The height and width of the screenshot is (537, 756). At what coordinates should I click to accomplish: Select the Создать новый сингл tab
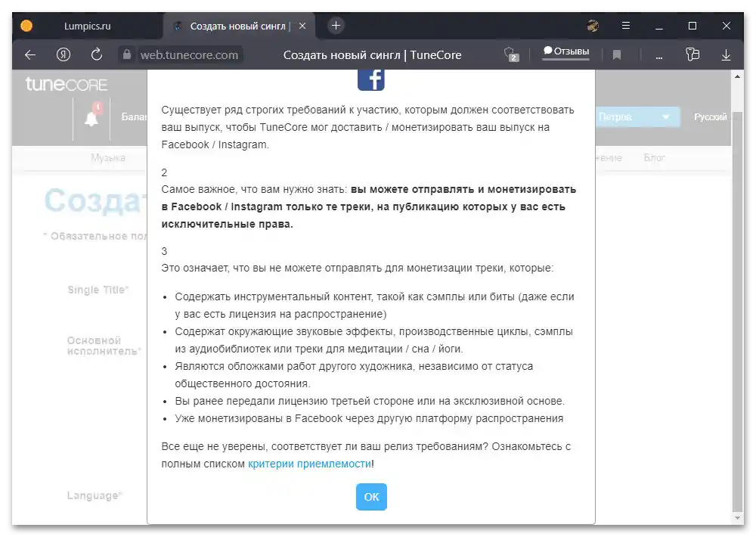240,26
